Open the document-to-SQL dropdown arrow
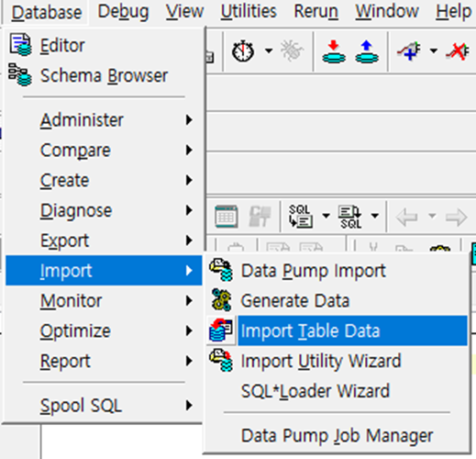 point(375,216)
